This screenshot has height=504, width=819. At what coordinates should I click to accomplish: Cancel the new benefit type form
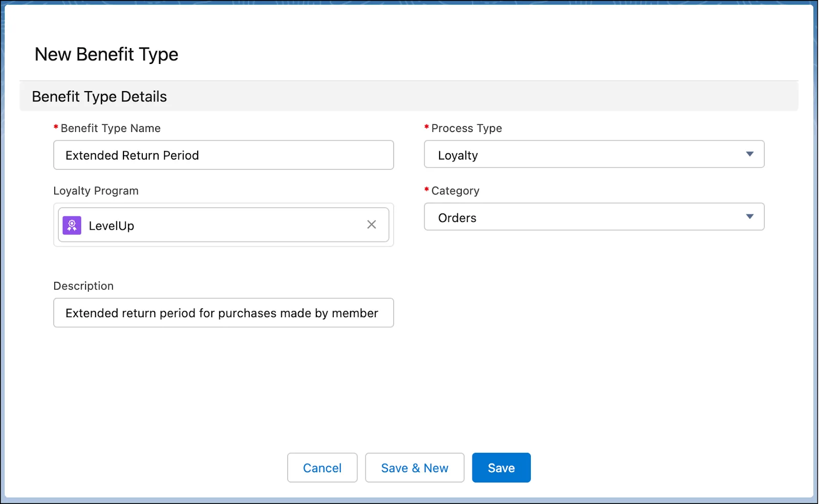click(322, 467)
